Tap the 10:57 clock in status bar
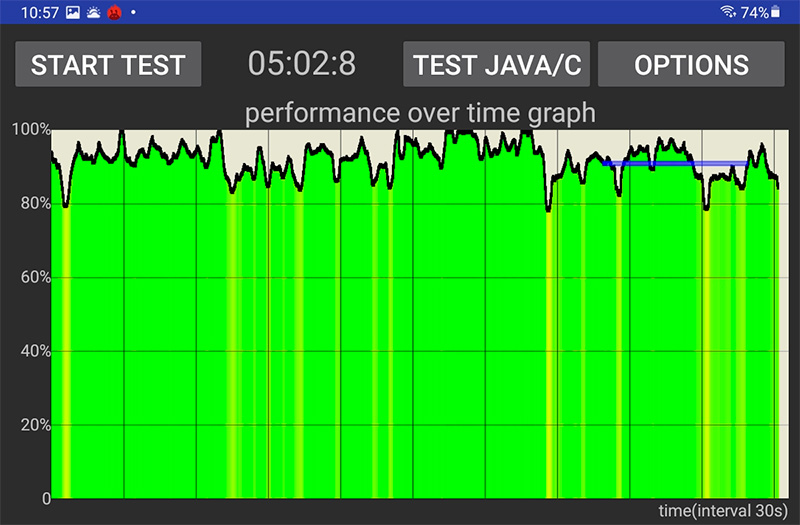The width and height of the screenshot is (800, 525). pos(39,12)
